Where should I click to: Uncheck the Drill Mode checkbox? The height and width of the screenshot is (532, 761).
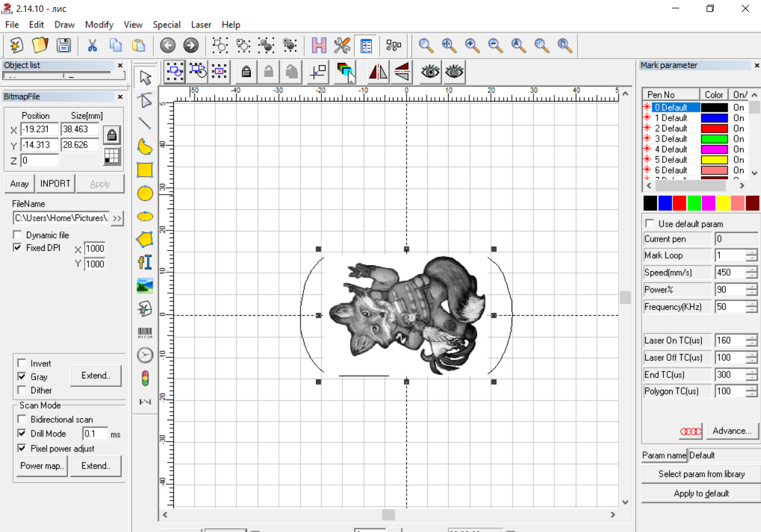coord(22,433)
